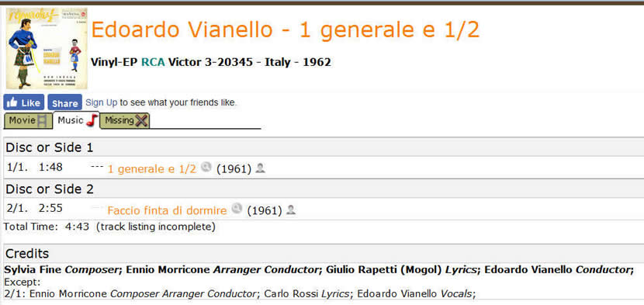Click the thumbs-up icon in Like button
The height and width of the screenshot is (305, 644).
12,102
